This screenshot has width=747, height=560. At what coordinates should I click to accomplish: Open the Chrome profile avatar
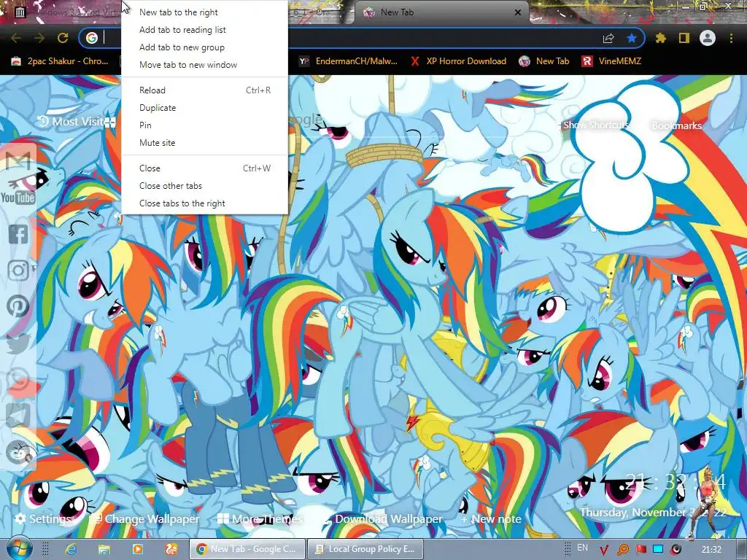coord(708,38)
